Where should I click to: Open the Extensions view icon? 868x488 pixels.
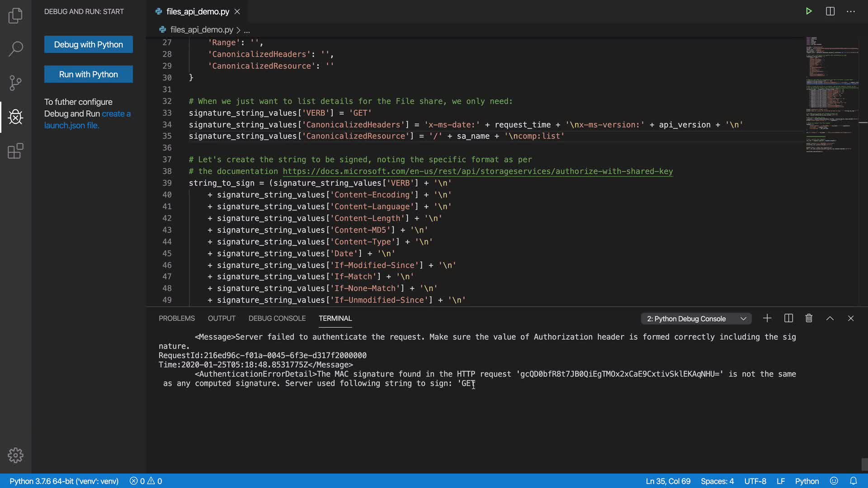15,151
